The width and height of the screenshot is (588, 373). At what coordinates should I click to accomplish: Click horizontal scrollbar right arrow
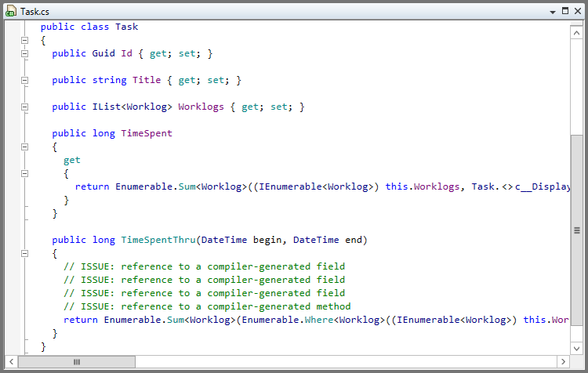(563, 362)
